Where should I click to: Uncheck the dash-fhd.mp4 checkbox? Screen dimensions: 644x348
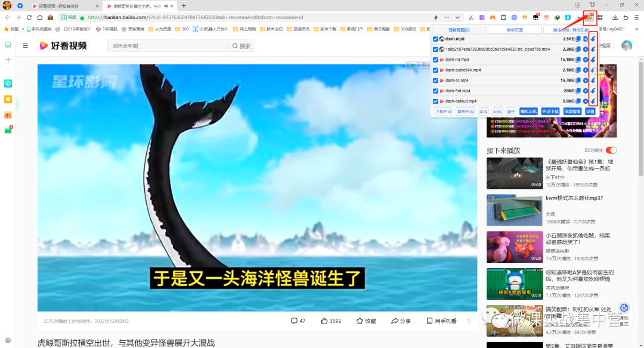(x=435, y=91)
